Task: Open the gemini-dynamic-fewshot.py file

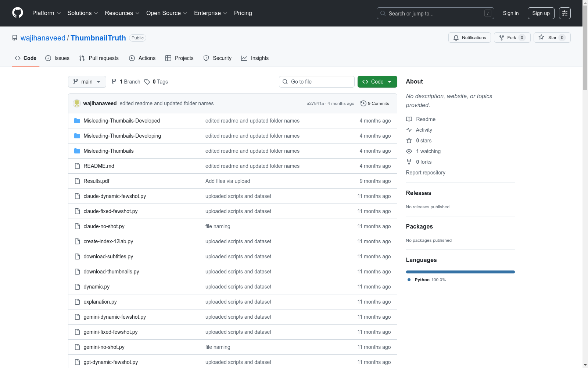Action: pyautogui.click(x=115, y=317)
